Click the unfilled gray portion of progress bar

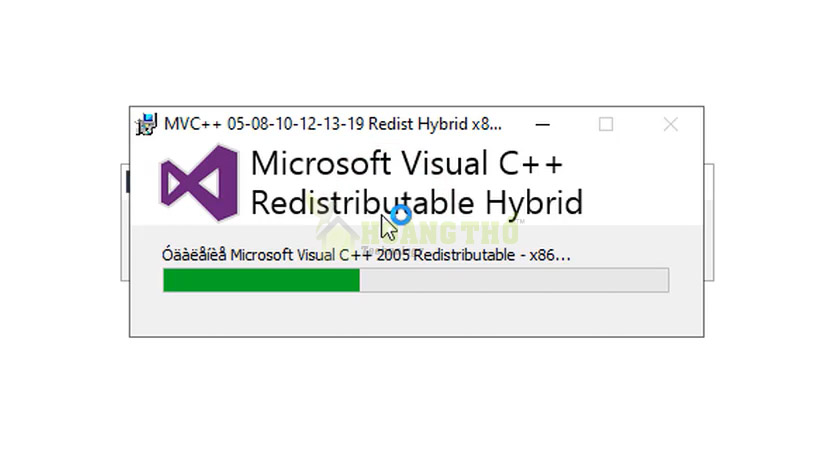coord(514,280)
